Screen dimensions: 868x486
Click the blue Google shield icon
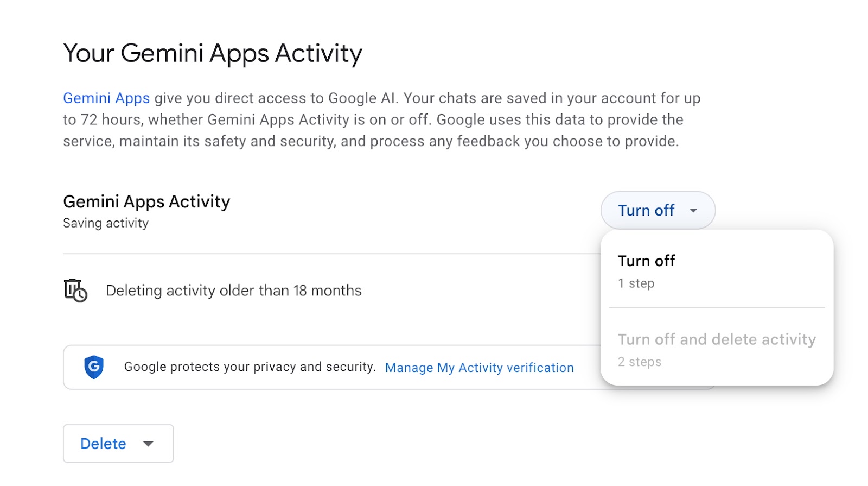(x=94, y=367)
